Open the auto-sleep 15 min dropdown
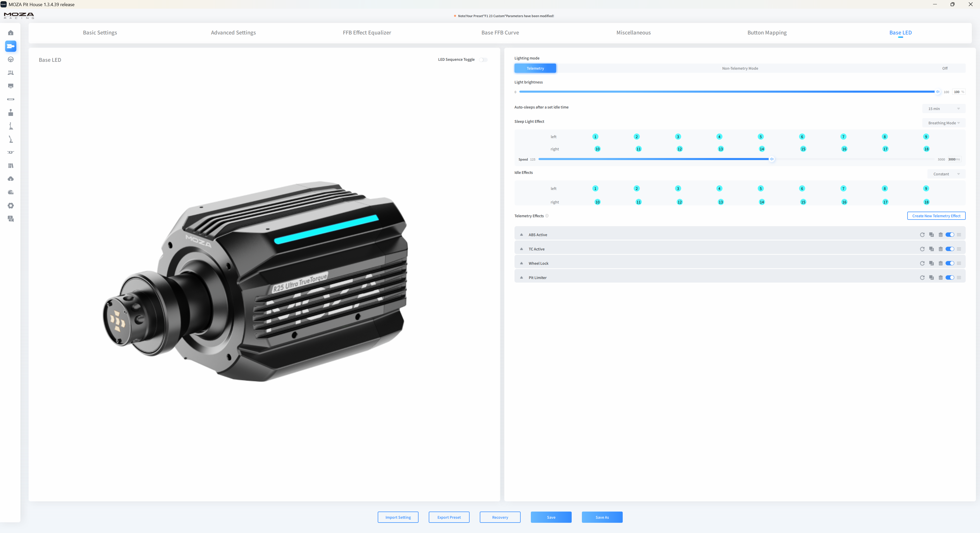The width and height of the screenshot is (980, 533). click(944, 109)
